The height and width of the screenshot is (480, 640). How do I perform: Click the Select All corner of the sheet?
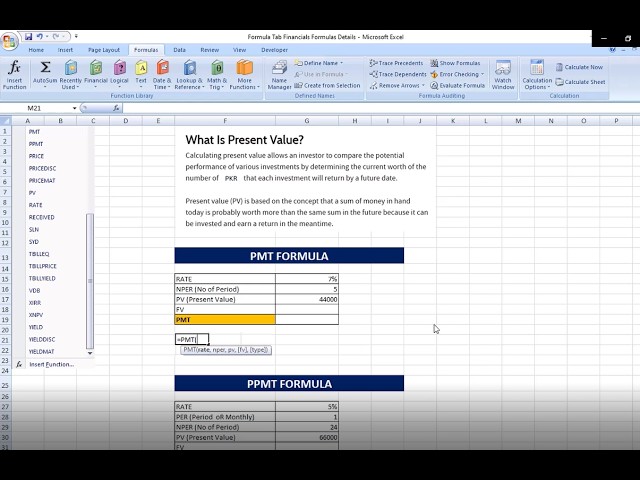6,121
